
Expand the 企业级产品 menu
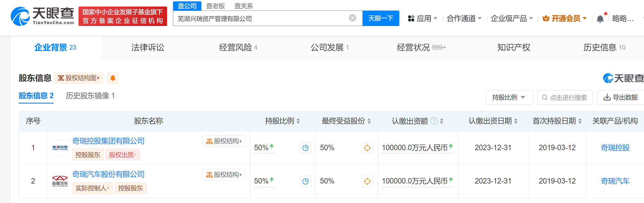pos(512,18)
